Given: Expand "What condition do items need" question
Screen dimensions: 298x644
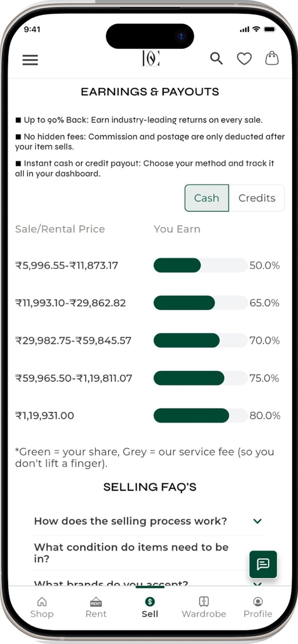Looking at the screenshot, I should [131, 553].
